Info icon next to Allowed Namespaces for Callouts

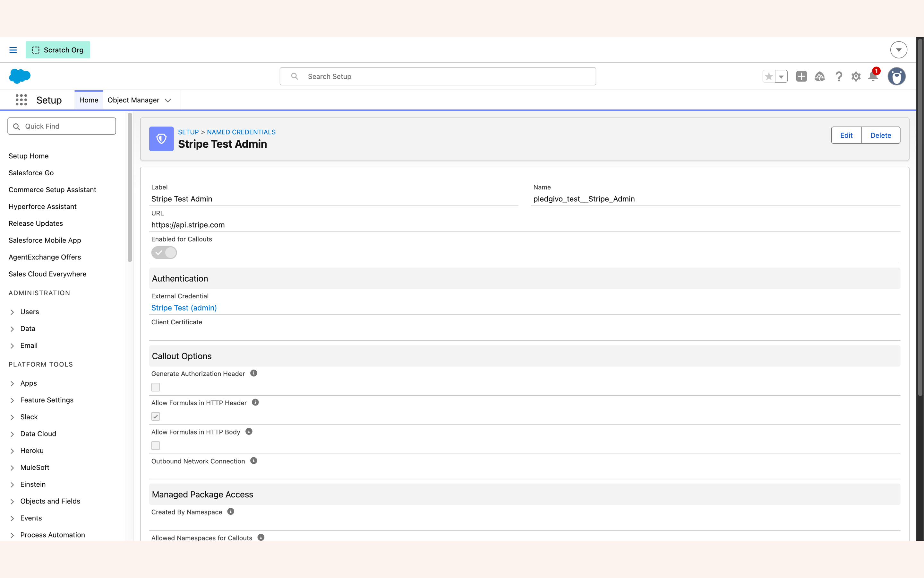coord(261,537)
